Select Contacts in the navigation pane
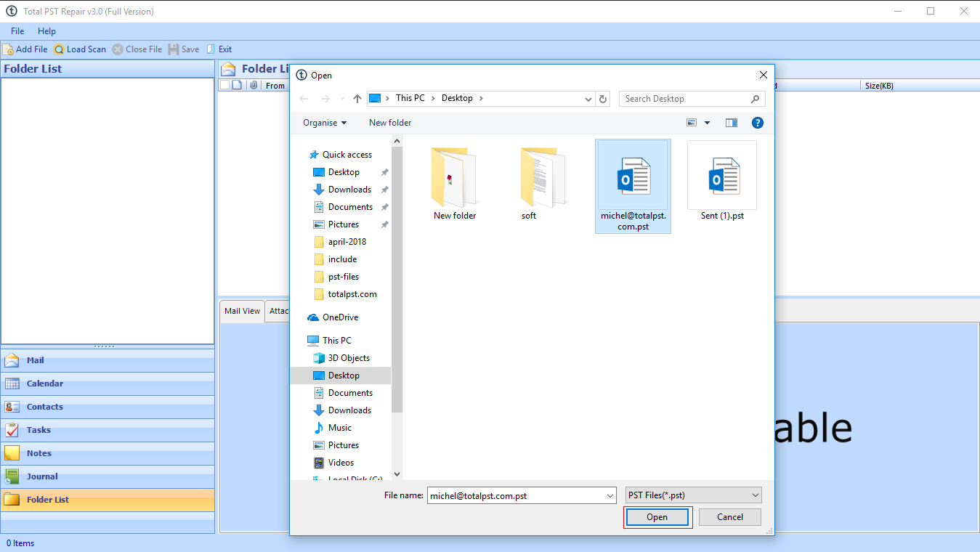 pyautogui.click(x=108, y=407)
